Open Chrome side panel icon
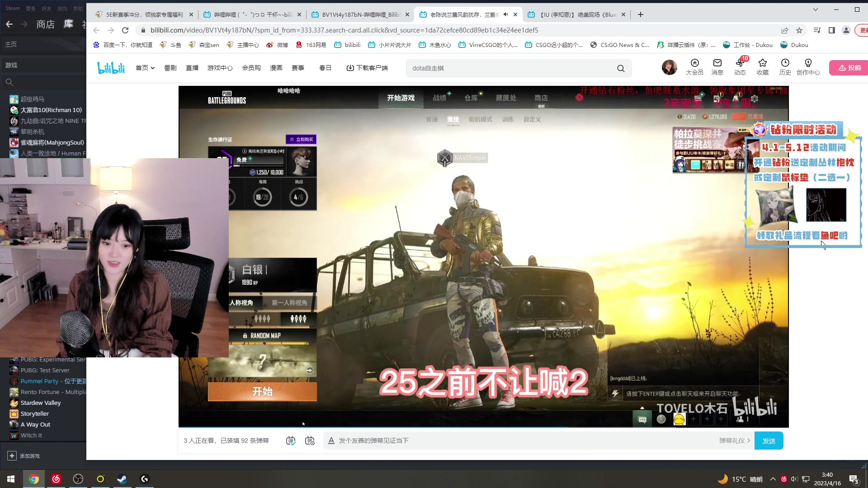Image resolution: width=868 pixels, height=488 pixels. coord(831,30)
